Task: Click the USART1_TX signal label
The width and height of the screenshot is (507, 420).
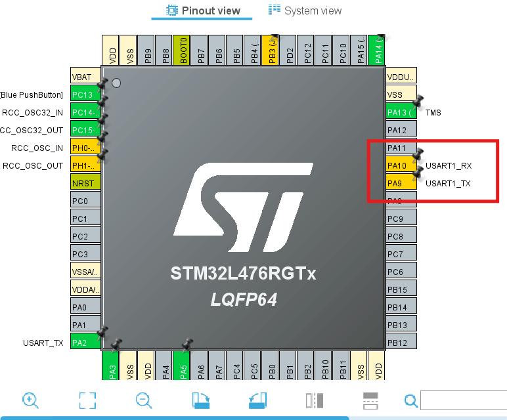Action: 448,184
